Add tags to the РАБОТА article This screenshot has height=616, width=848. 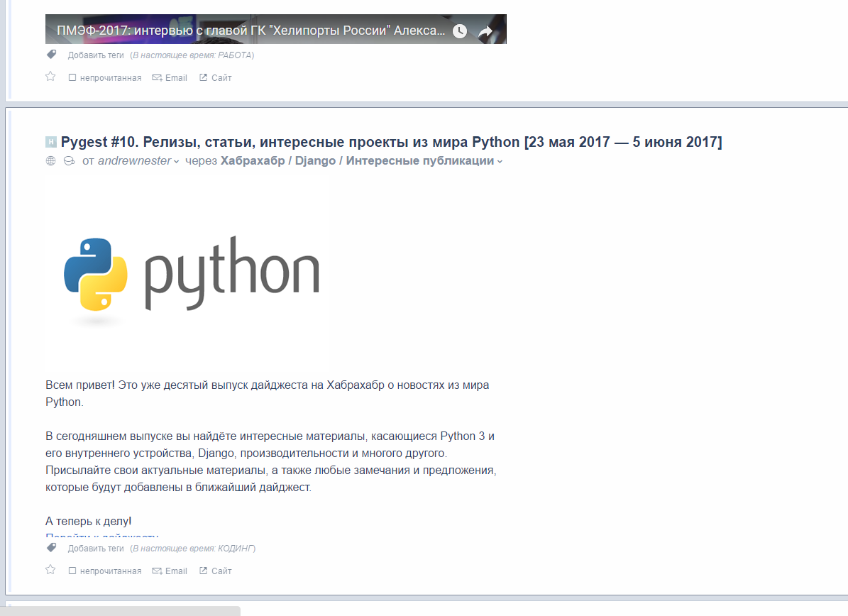coord(96,55)
